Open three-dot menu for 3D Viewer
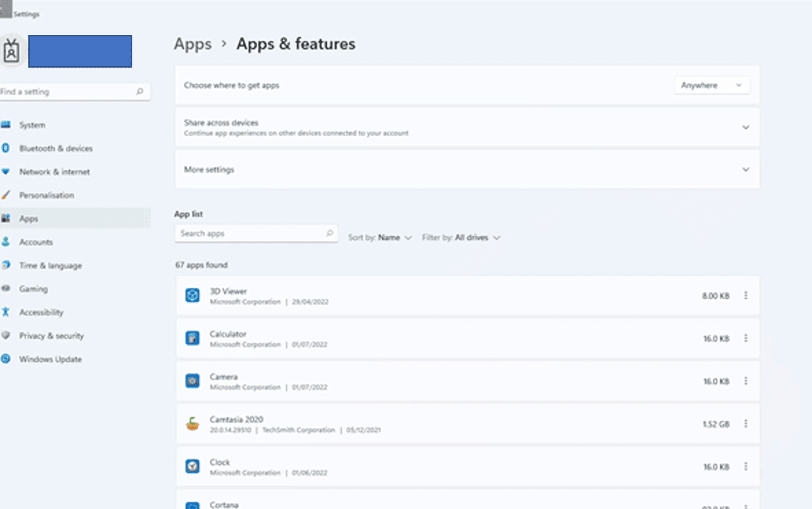Screen dimensions: 812x509 745,295
